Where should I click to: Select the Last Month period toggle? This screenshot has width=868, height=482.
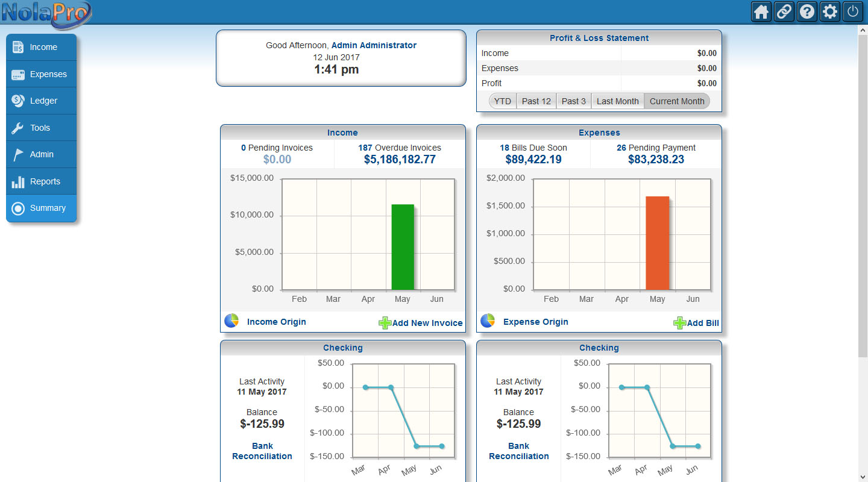(x=617, y=101)
